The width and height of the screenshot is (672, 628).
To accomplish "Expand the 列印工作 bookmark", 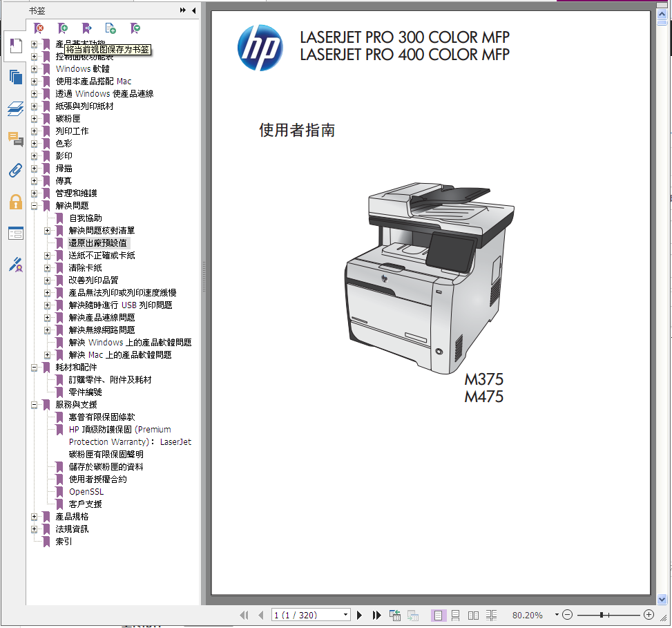I will (35, 131).
